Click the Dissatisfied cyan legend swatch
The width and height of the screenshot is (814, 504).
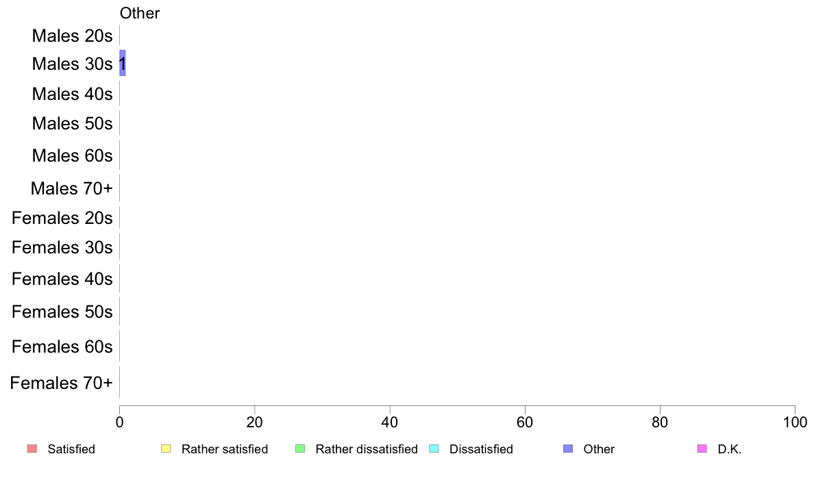pyautogui.click(x=434, y=449)
